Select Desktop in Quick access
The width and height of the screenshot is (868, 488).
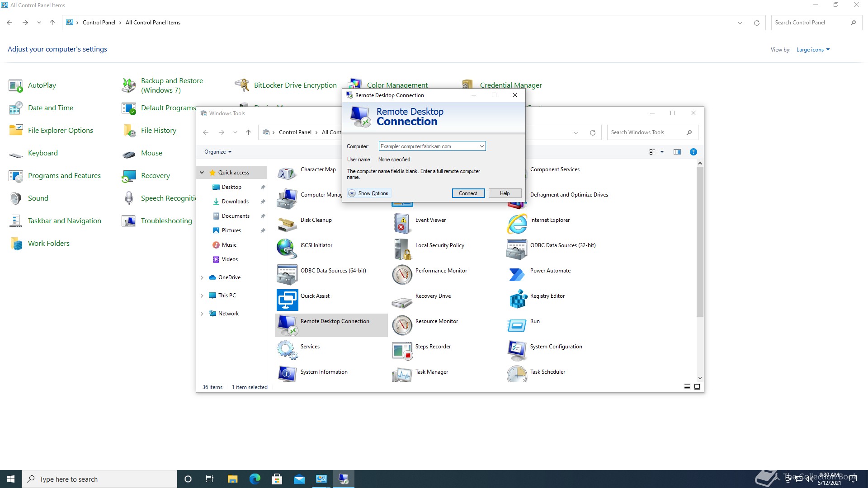coord(231,187)
